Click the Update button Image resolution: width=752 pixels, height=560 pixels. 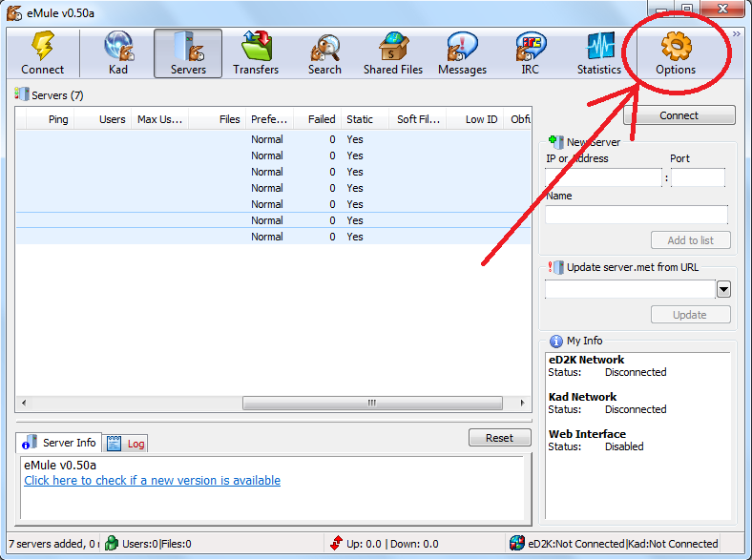(x=691, y=315)
